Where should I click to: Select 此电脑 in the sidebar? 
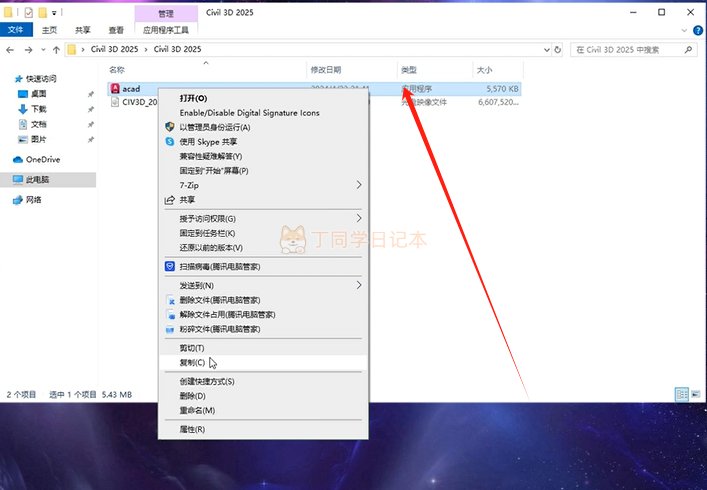pyautogui.click(x=37, y=179)
